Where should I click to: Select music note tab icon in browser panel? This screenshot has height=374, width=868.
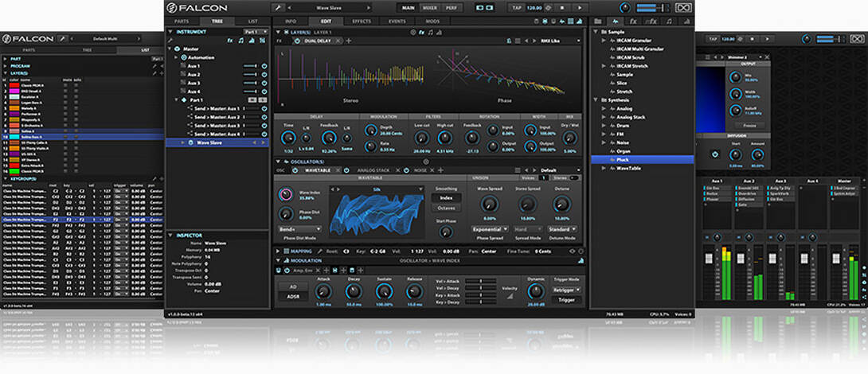(669, 21)
